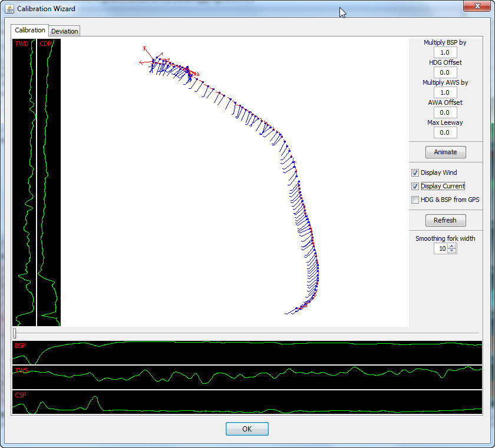Edit the Multiply AWS by value
The image size is (495, 448).
tap(445, 92)
